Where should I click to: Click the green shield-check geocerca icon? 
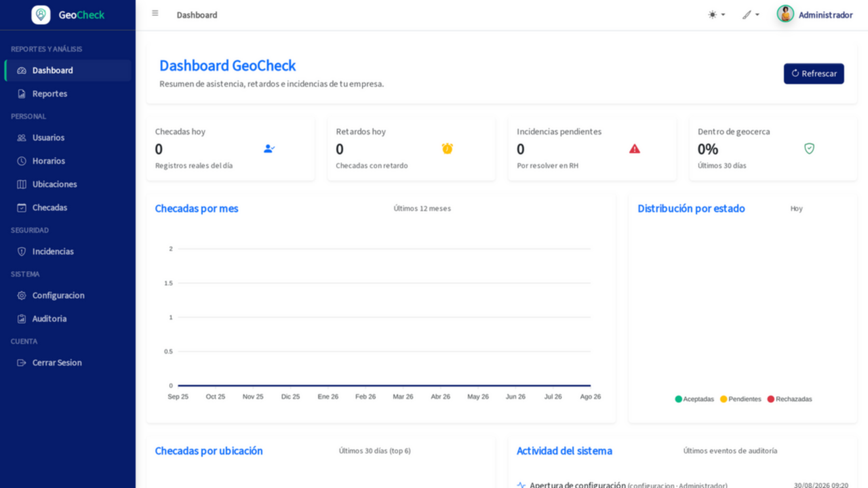click(x=809, y=148)
